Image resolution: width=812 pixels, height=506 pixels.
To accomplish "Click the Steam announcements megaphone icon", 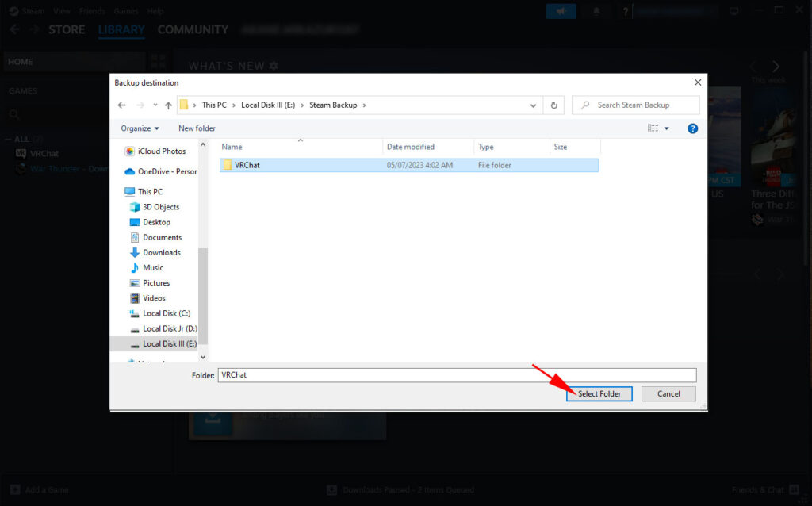I will coord(561,11).
